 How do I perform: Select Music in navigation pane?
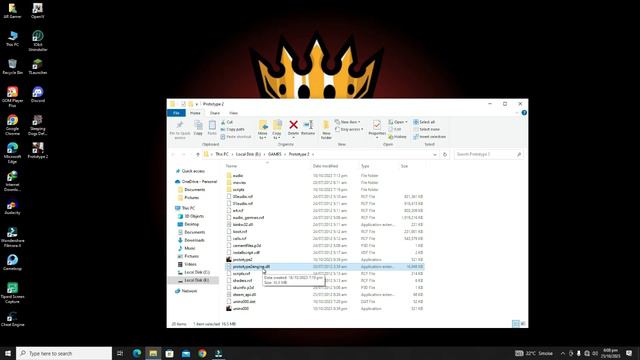point(187,248)
